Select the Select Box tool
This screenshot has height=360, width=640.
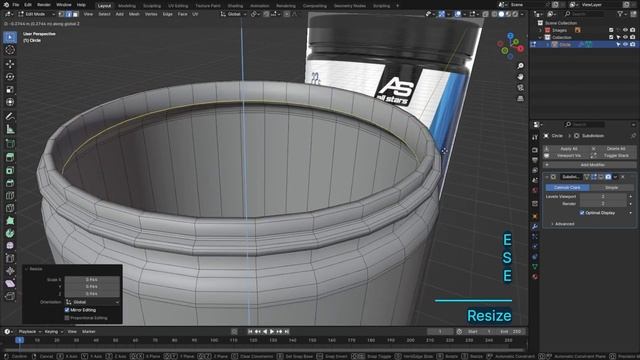point(10,37)
